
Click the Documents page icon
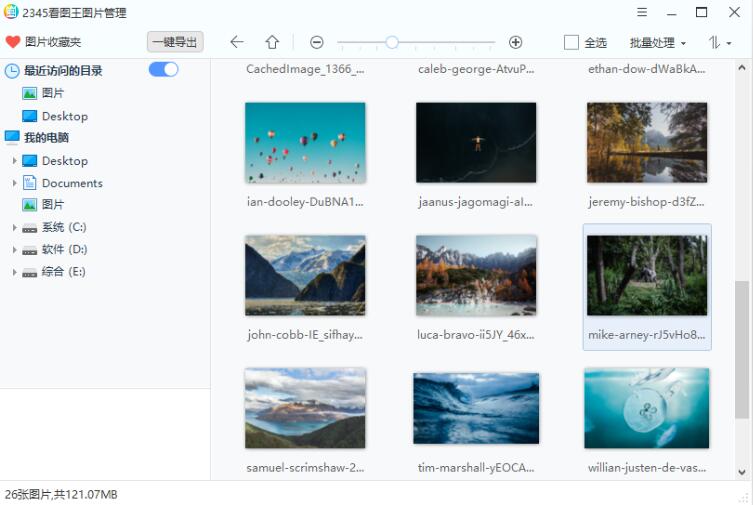click(29, 182)
